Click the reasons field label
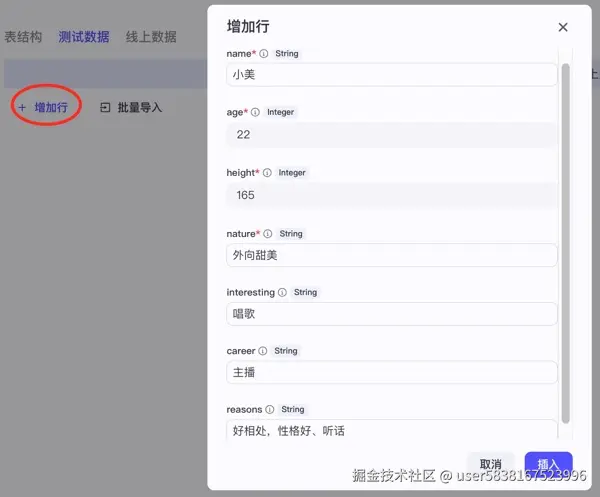The height and width of the screenshot is (497, 600). [244, 409]
